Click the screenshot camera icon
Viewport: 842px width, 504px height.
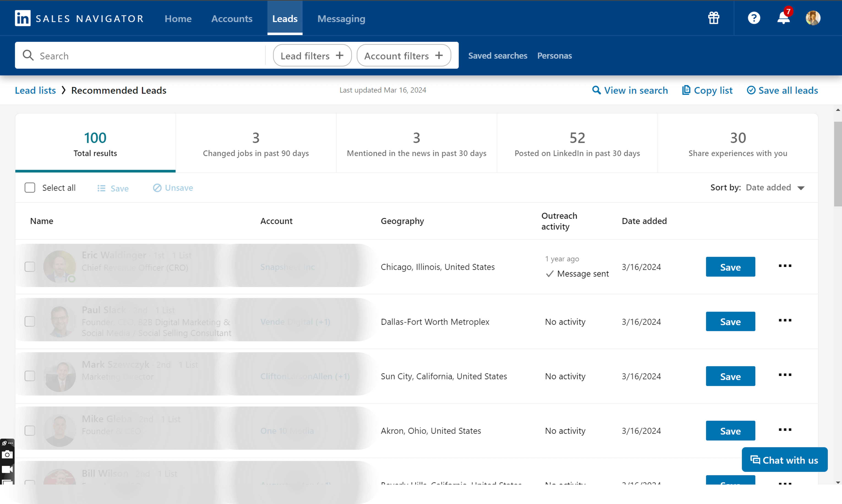[x=7, y=454]
